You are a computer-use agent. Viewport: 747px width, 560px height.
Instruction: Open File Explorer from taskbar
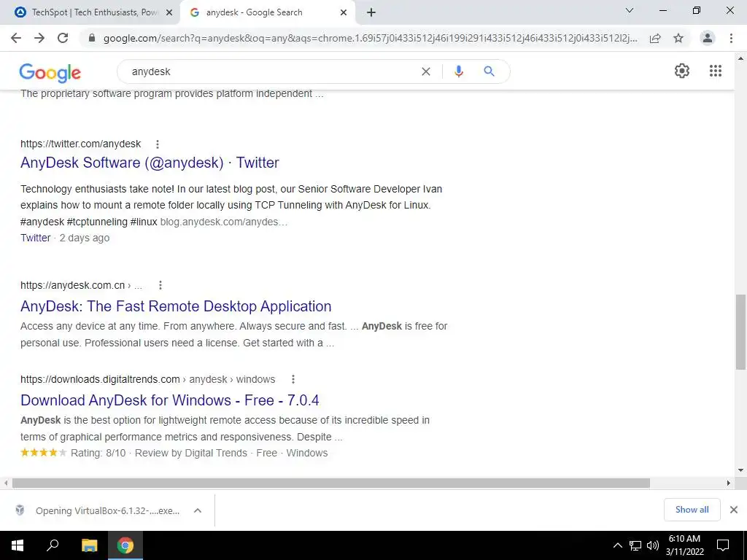(89, 545)
